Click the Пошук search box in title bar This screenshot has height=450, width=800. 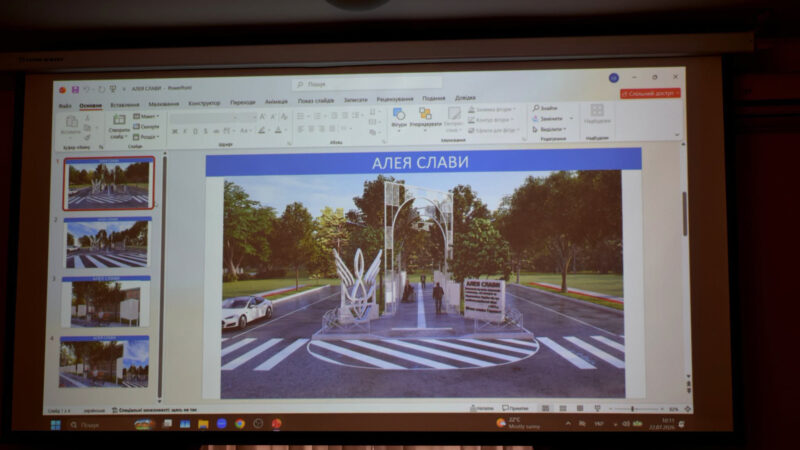pos(367,84)
